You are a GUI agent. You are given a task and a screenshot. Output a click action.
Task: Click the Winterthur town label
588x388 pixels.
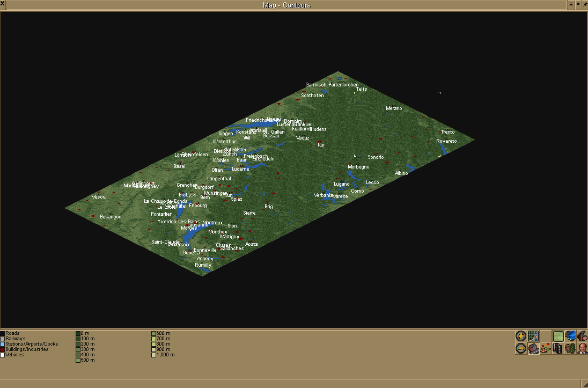(x=224, y=142)
